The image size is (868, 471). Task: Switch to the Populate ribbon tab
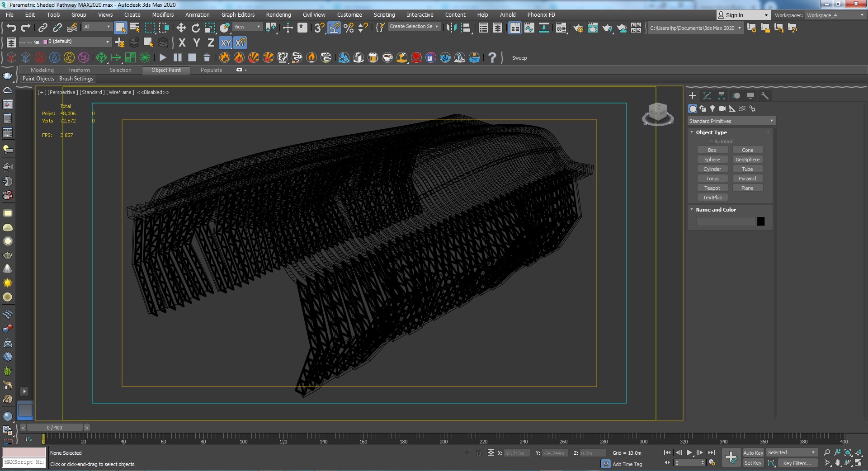[x=211, y=70]
